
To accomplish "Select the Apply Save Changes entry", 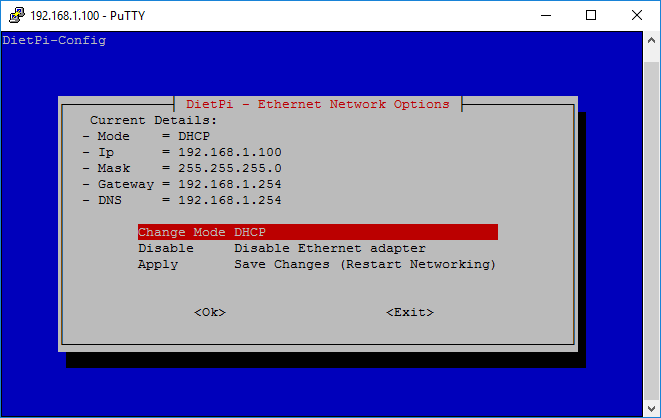I will tap(318, 264).
